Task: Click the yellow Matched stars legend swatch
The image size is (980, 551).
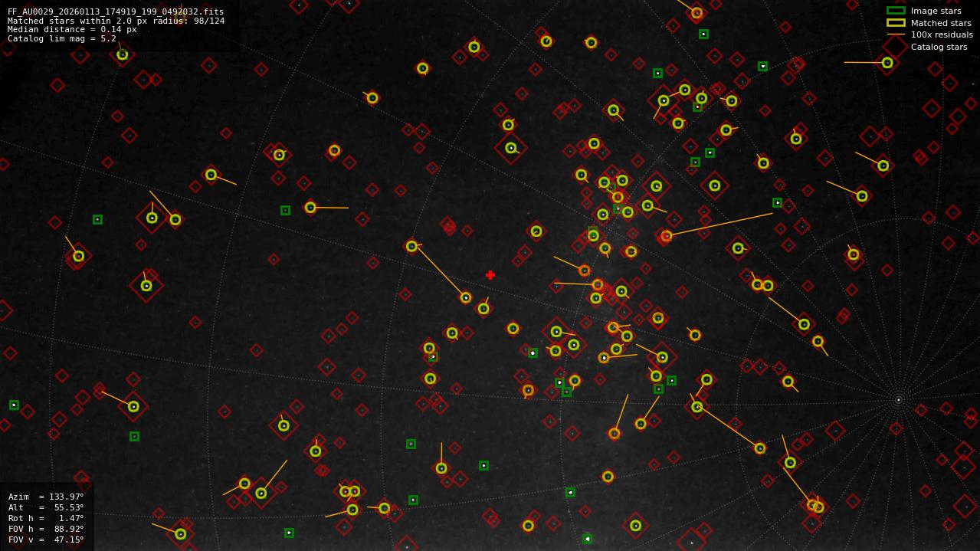Action: pyautogui.click(x=896, y=23)
